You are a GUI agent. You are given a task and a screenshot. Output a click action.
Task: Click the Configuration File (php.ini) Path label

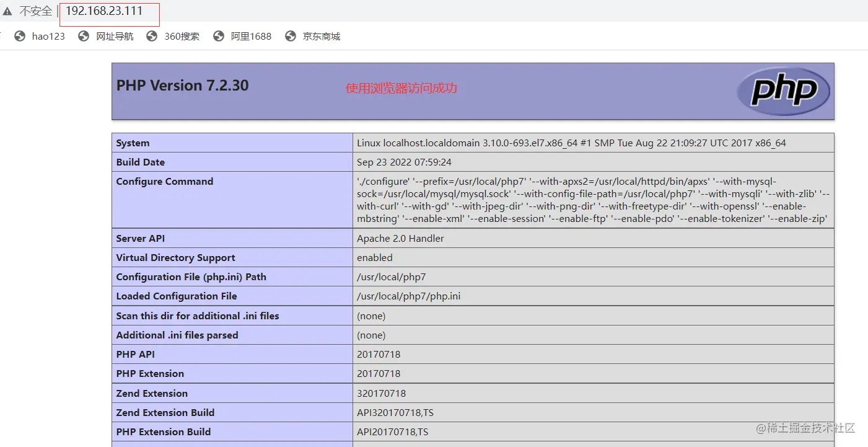[x=191, y=277]
